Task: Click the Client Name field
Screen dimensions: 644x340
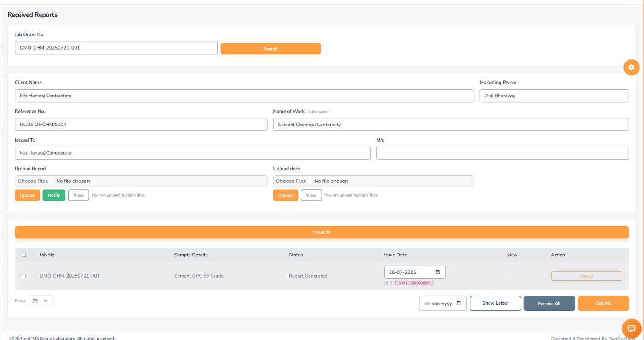Action: (244, 96)
